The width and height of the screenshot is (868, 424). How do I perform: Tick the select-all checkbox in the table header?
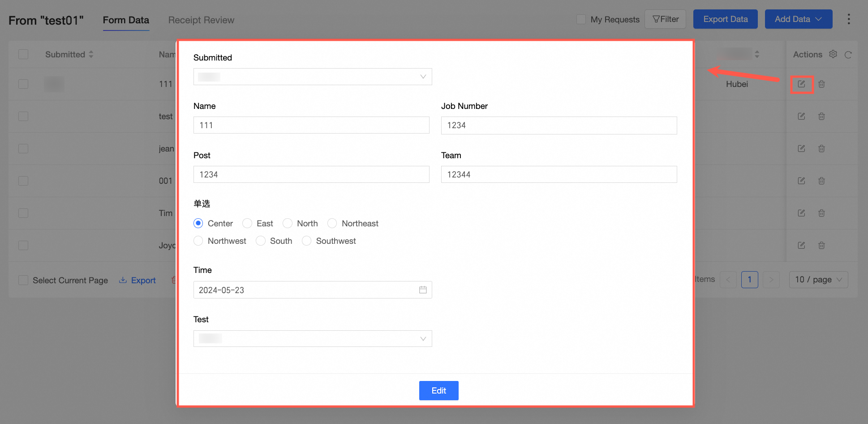[23, 54]
